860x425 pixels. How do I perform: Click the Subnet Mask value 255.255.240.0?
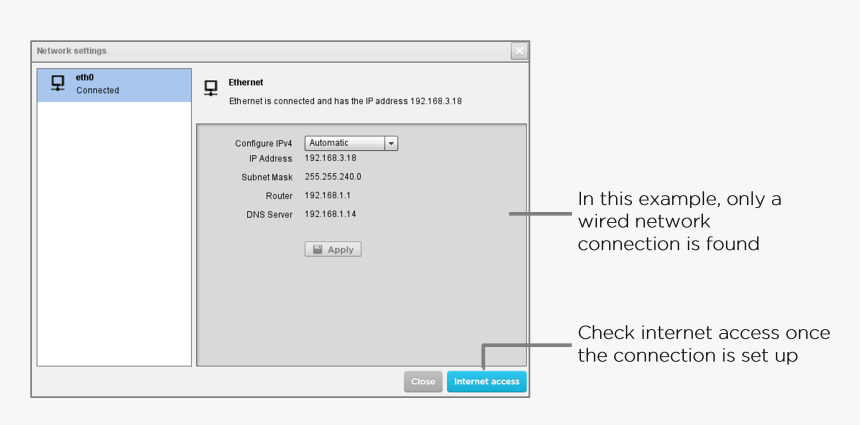(x=333, y=177)
